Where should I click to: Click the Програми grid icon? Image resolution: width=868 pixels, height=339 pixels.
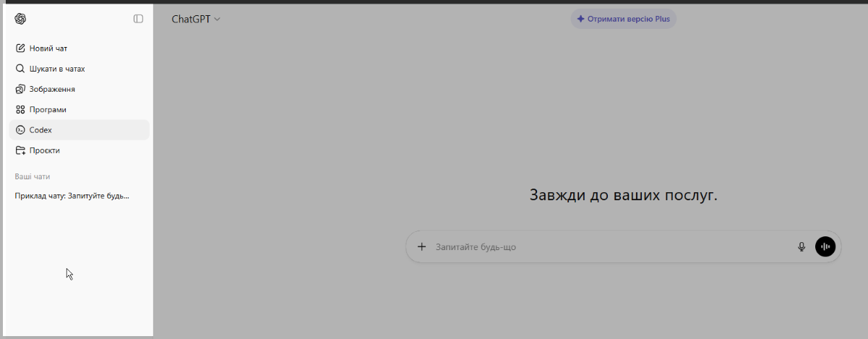tap(20, 109)
